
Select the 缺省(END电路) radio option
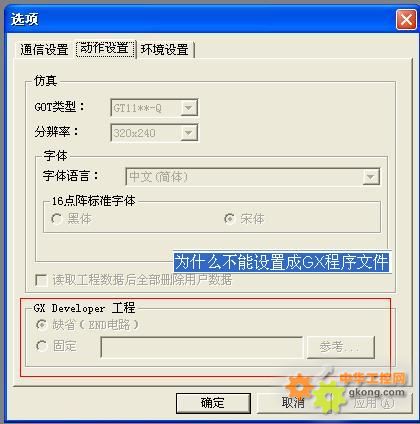(x=41, y=325)
